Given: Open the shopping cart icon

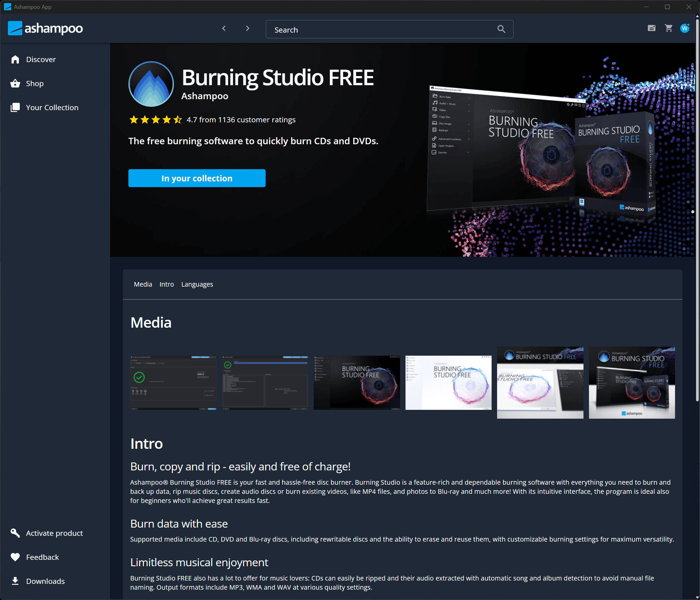Looking at the screenshot, I should point(669,28).
